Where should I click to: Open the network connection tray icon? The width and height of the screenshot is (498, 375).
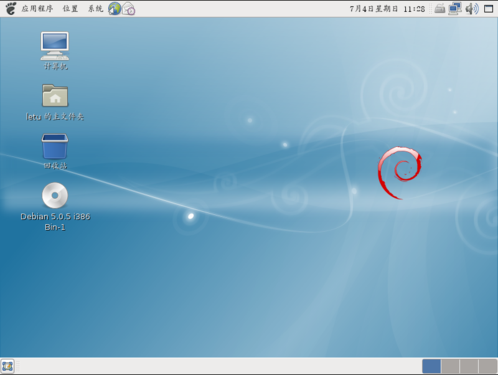click(x=455, y=9)
